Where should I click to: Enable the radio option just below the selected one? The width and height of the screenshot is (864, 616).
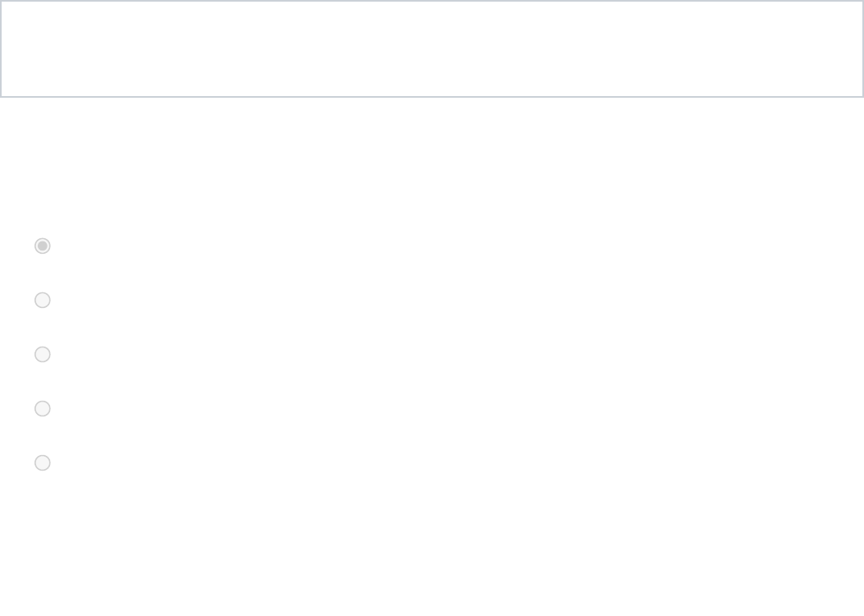(x=43, y=300)
